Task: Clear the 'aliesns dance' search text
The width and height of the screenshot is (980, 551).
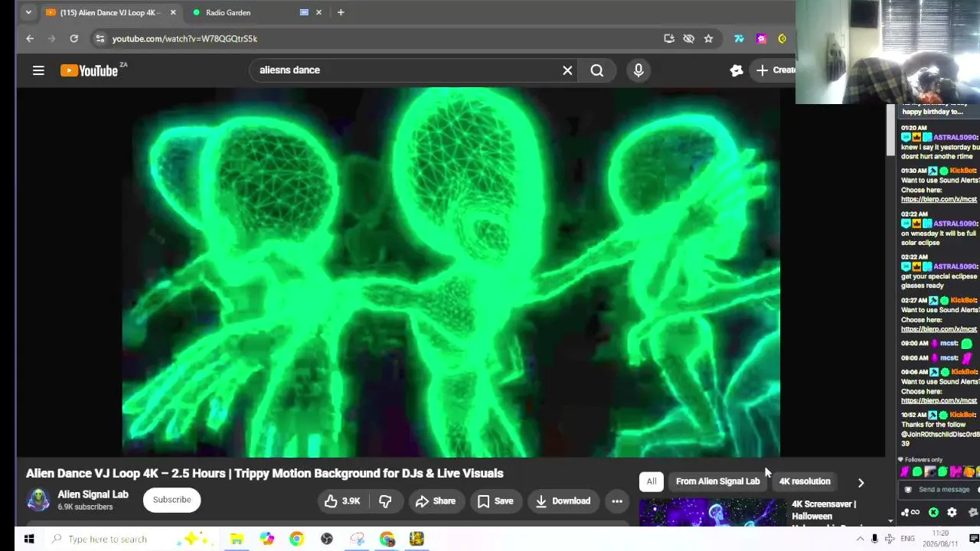Action: tap(567, 70)
